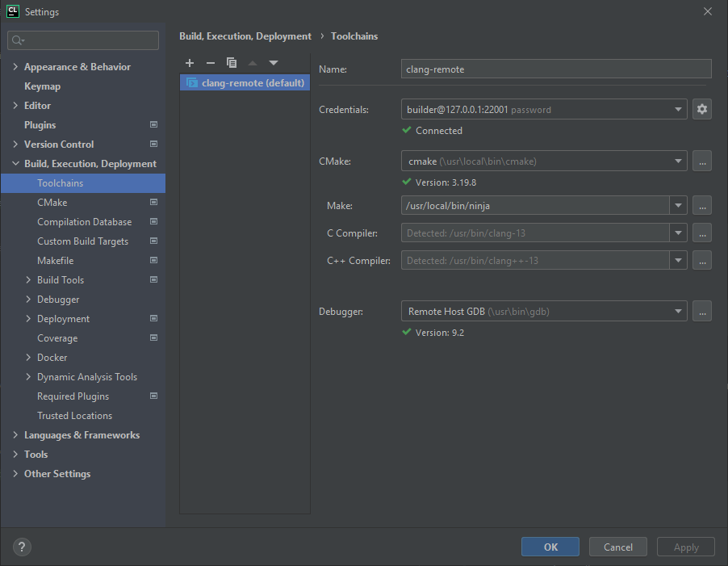Open the Make path dropdown arrow

678,205
